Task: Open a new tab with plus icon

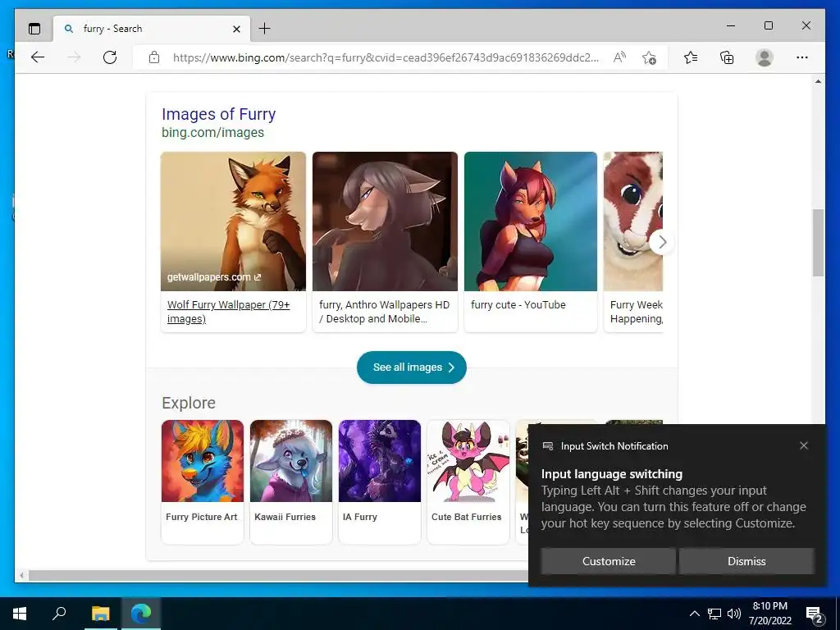Action: (265, 29)
